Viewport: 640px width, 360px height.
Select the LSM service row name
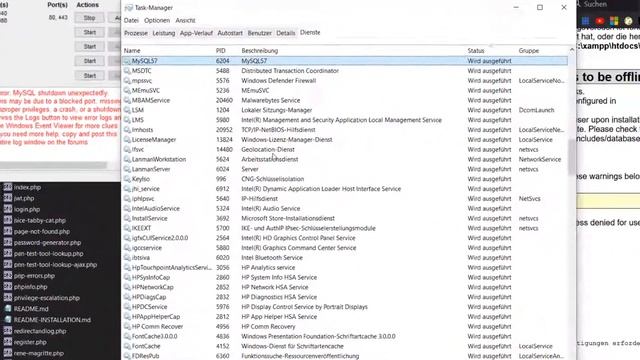(x=138, y=110)
